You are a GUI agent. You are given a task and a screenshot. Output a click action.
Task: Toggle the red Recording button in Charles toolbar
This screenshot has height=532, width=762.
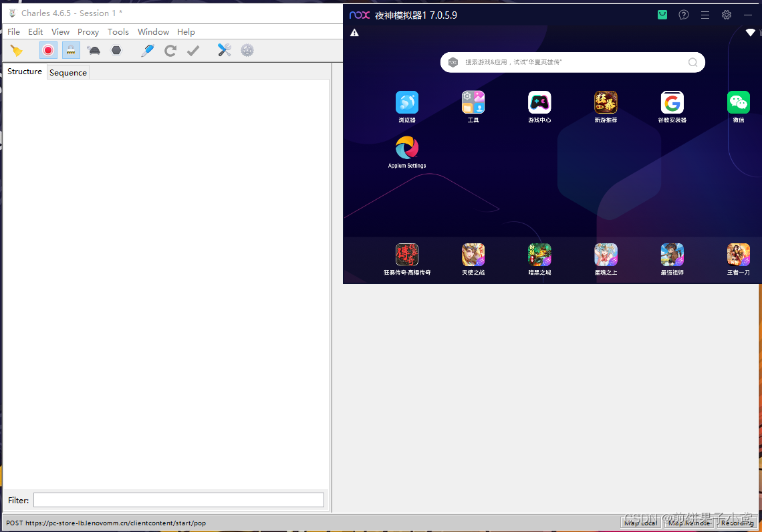(x=48, y=51)
